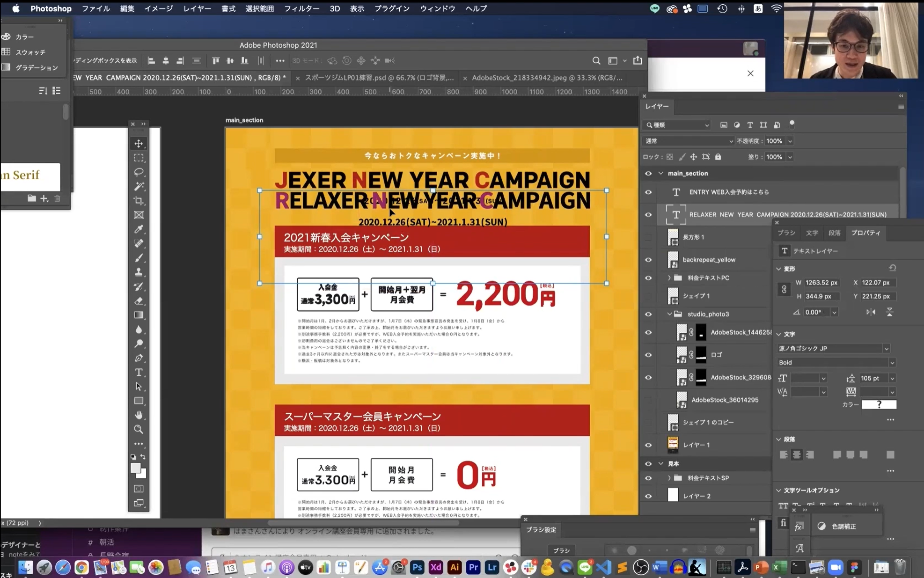Image resolution: width=924 pixels, height=578 pixels.
Task: Click align left edges icon
Action: [x=151, y=61]
